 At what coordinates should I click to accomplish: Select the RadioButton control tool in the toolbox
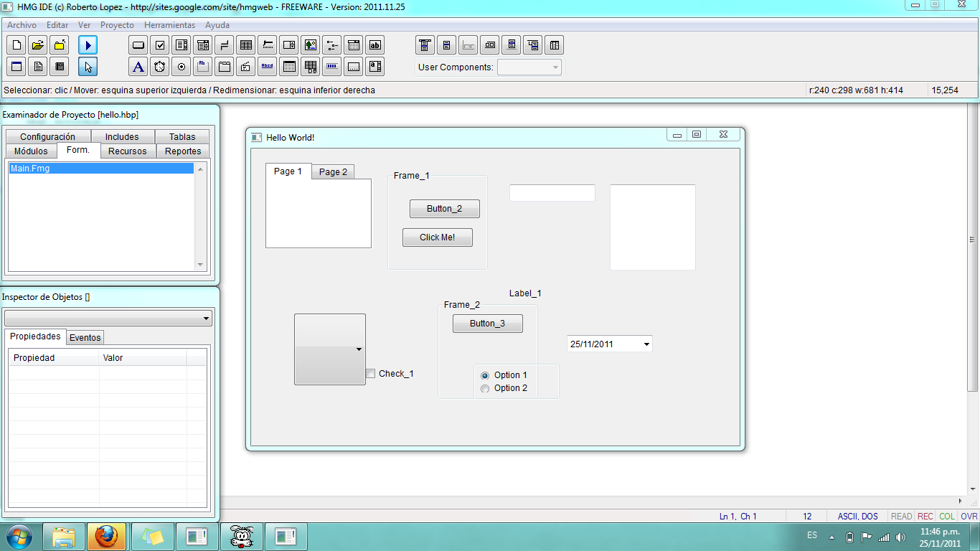click(x=181, y=66)
